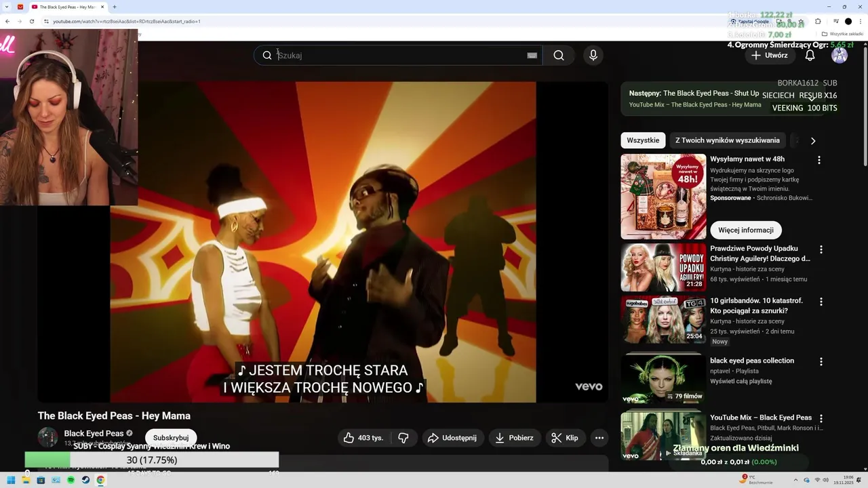The image size is (868, 488).
Task: Open Steam from the taskbar
Action: (85, 480)
